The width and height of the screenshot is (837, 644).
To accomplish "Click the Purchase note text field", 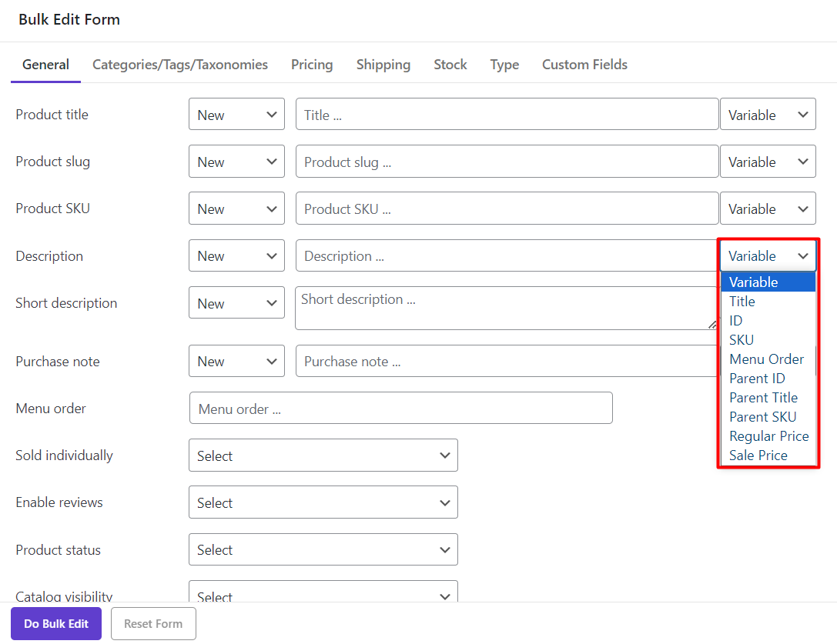I will pyautogui.click(x=507, y=361).
